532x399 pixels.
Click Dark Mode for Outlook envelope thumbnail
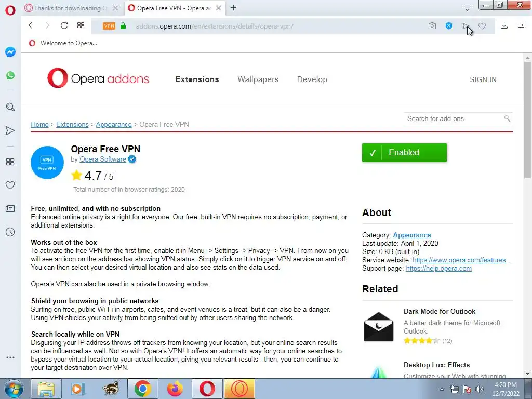click(x=379, y=326)
